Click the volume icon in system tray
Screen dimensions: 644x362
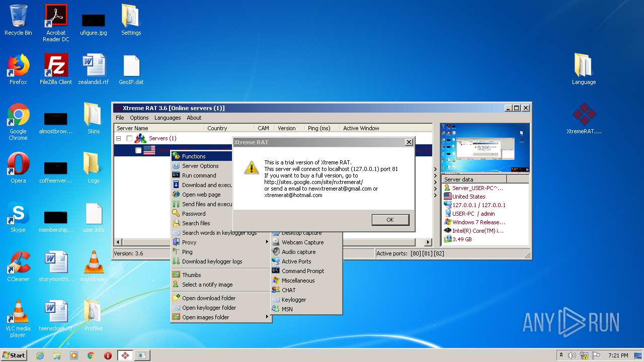[572, 355]
